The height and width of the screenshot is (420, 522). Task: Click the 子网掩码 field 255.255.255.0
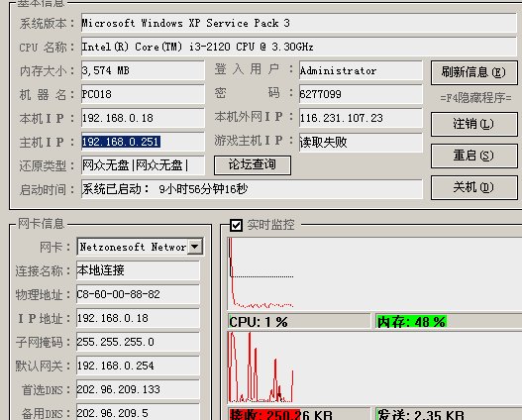pos(138,342)
